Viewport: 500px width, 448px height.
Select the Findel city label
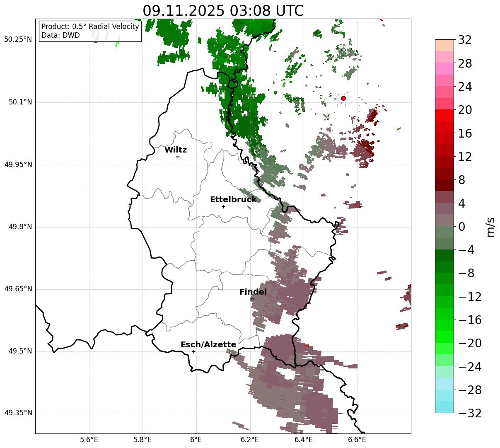[x=253, y=292]
